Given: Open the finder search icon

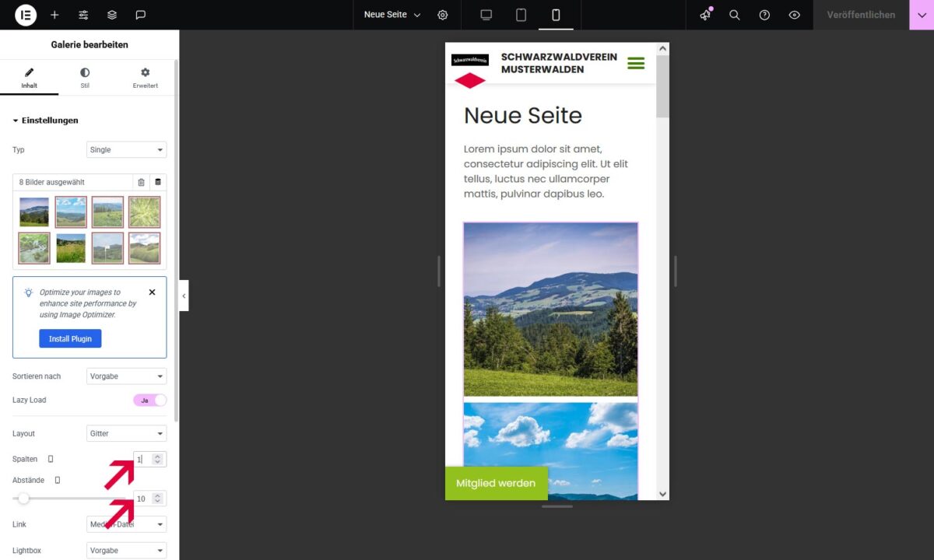Looking at the screenshot, I should pos(735,15).
